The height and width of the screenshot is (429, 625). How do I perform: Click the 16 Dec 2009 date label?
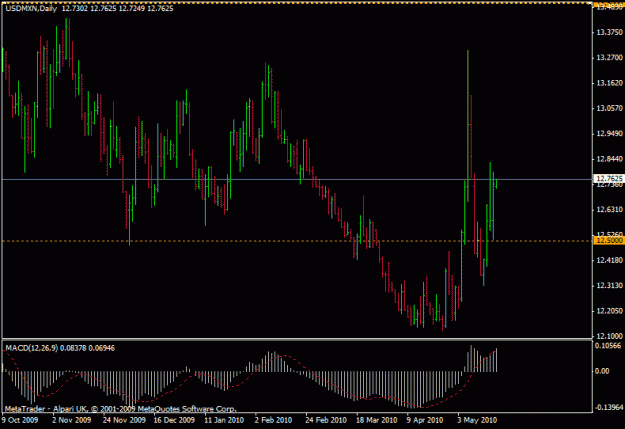174,420
